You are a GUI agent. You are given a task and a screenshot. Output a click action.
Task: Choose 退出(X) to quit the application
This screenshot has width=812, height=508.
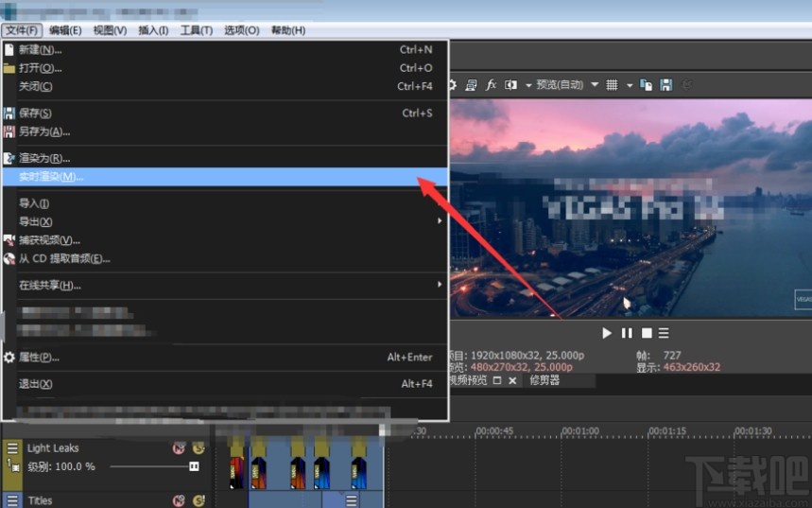coord(225,384)
